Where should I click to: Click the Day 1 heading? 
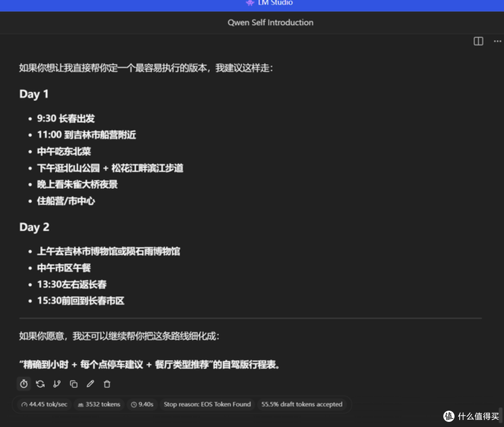[34, 94]
